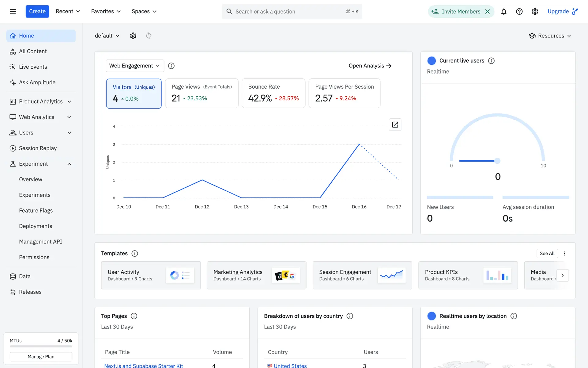Dismiss the Invite Members banner
The height and width of the screenshot is (368, 588).
point(488,11)
